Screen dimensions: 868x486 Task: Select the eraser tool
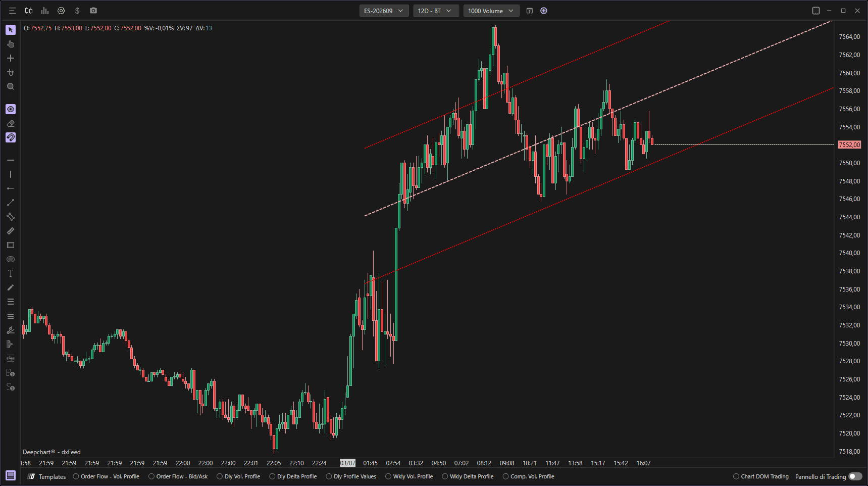click(x=11, y=123)
